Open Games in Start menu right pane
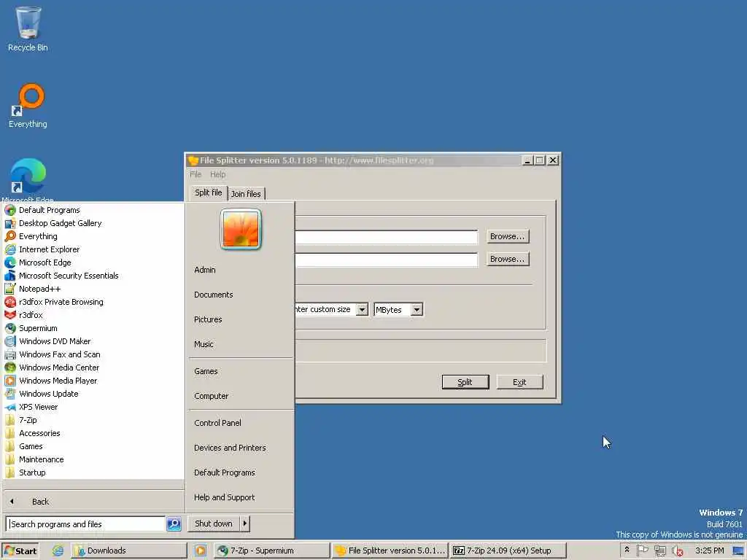This screenshot has height=560, width=747. (206, 371)
